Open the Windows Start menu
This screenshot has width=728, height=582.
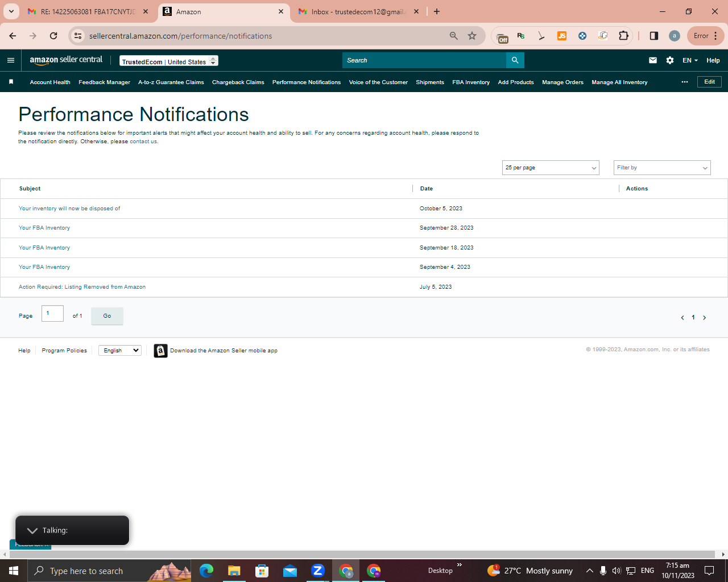[14, 571]
